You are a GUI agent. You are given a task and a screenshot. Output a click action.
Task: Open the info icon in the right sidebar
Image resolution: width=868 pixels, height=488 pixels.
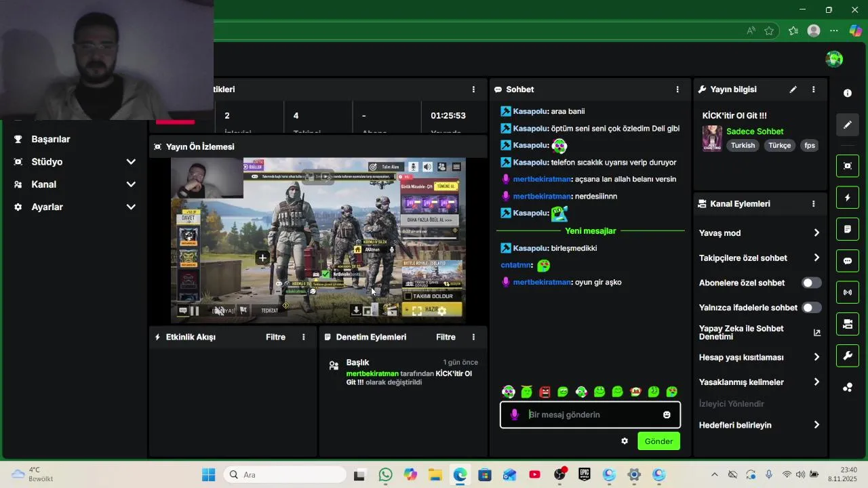click(x=848, y=94)
